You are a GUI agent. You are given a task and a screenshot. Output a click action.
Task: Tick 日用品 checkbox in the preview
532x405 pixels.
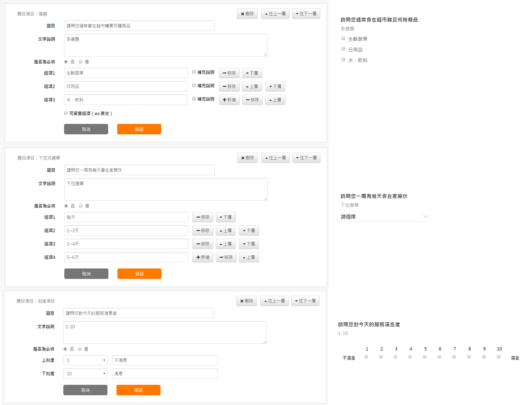pos(343,49)
